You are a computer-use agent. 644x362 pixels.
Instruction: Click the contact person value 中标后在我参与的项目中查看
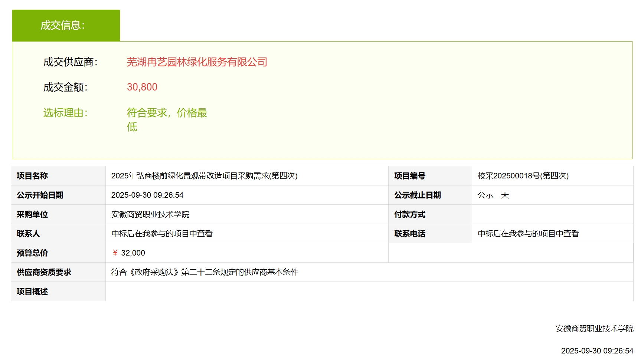click(162, 234)
